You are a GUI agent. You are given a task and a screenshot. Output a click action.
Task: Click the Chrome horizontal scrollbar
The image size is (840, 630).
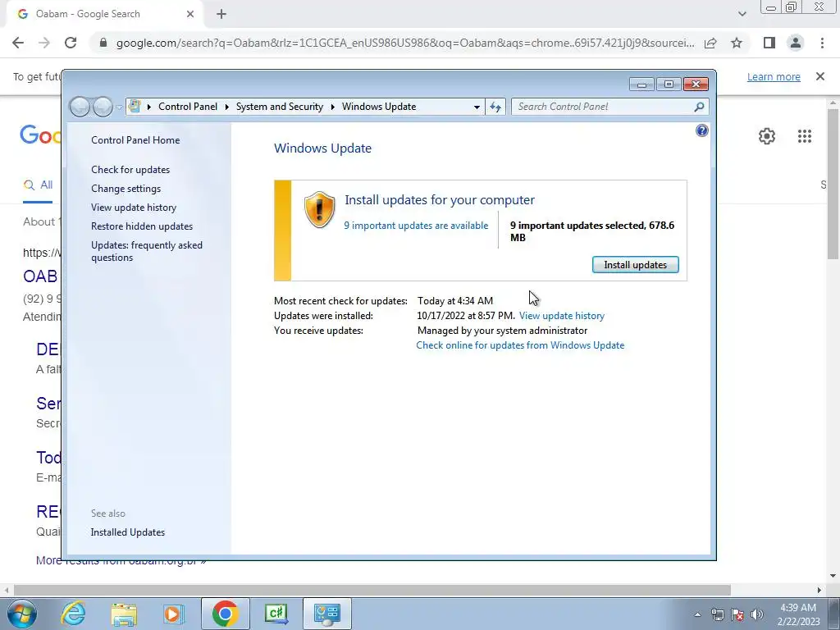point(372,590)
